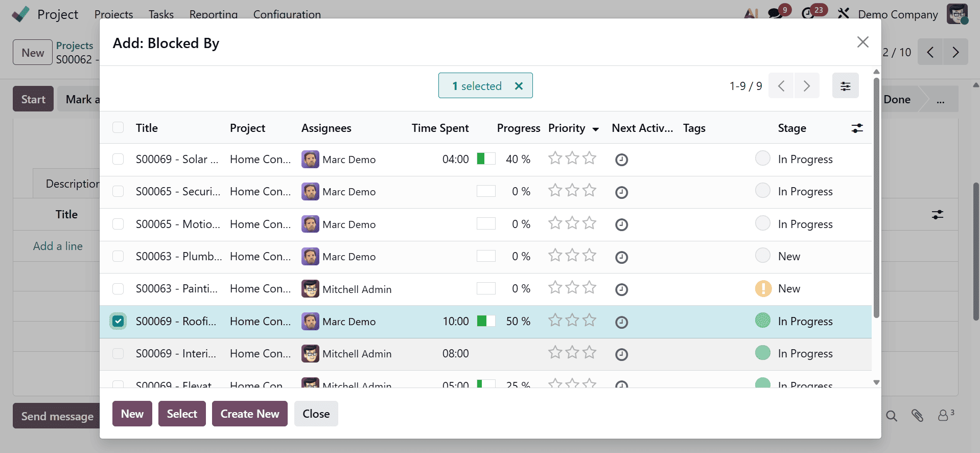Open the state selector for S00063 - Plumb...
Viewport: 980px width, 453px height.
coord(762,255)
